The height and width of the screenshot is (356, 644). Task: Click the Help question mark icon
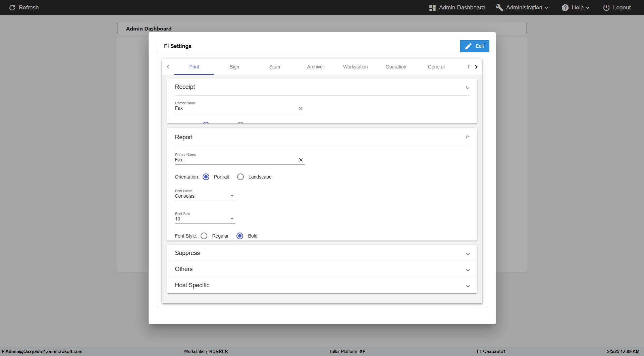tap(565, 7)
